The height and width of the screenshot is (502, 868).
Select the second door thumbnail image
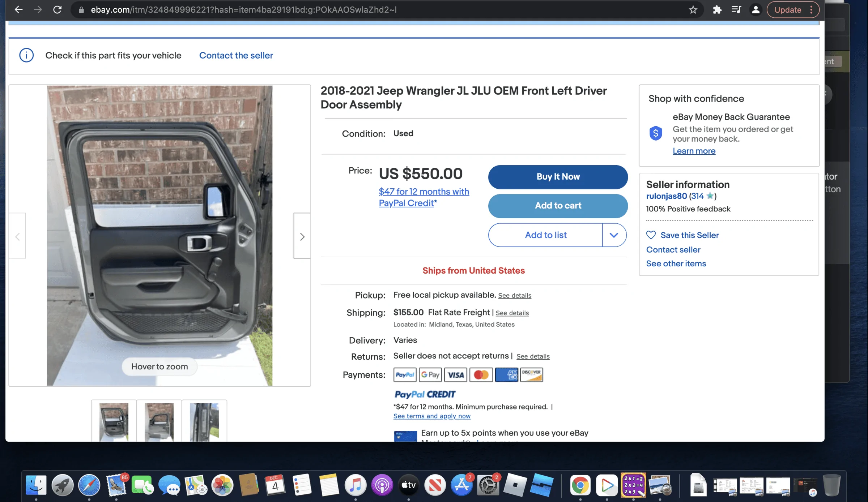(159, 421)
